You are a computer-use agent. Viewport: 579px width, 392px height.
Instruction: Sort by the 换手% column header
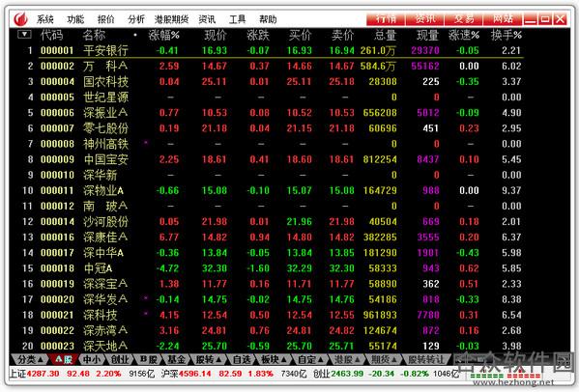(x=507, y=35)
